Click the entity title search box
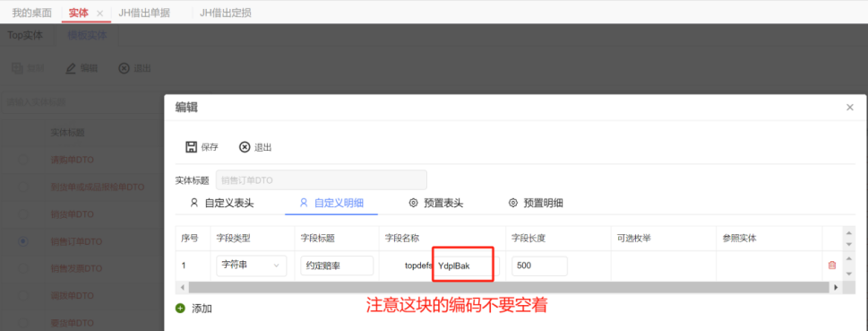This screenshot has height=331, width=868. point(83,102)
